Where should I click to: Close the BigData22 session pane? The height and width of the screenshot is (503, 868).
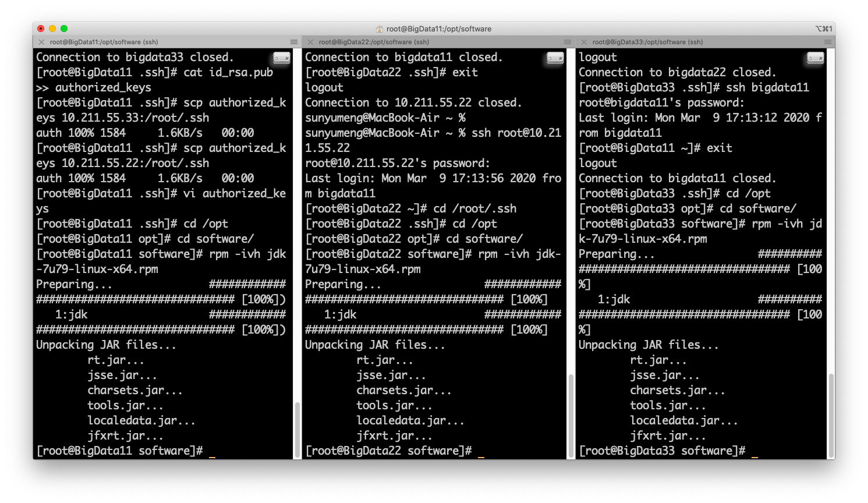point(310,42)
